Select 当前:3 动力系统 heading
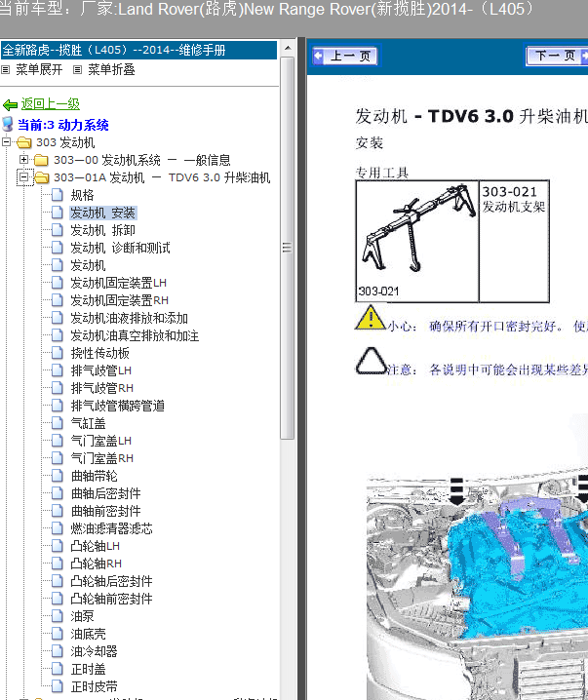 63,125
